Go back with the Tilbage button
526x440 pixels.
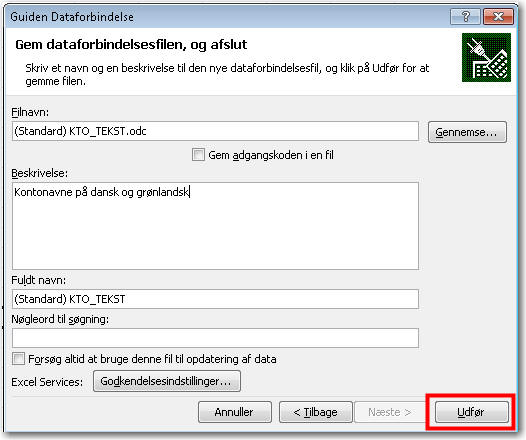316,412
